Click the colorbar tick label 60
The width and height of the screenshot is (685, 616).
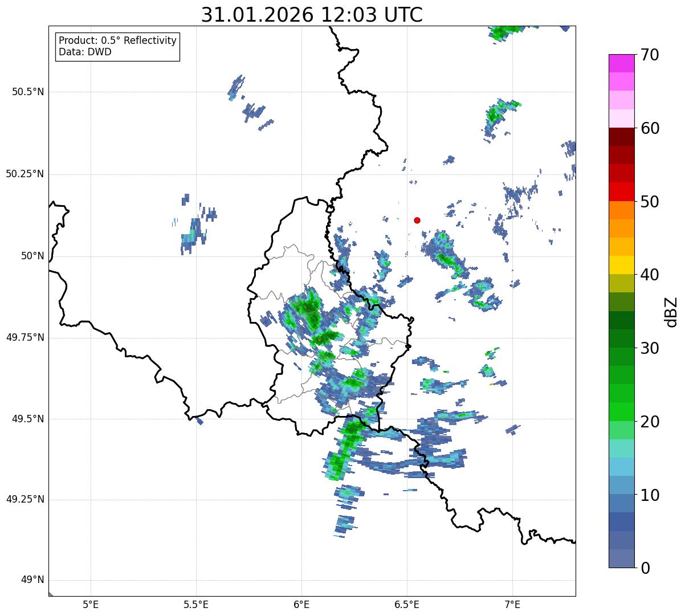(x=650, y=129)
